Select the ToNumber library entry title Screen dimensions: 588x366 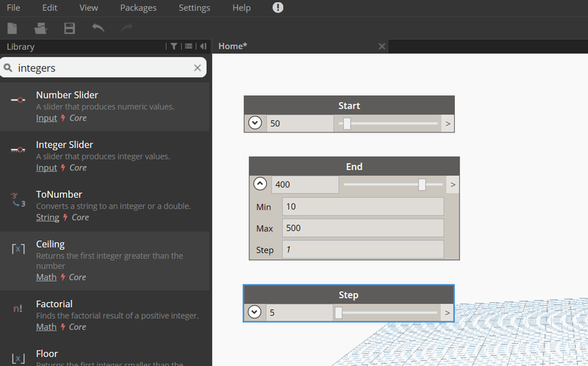pyautogui.click(x=59, y=194)
